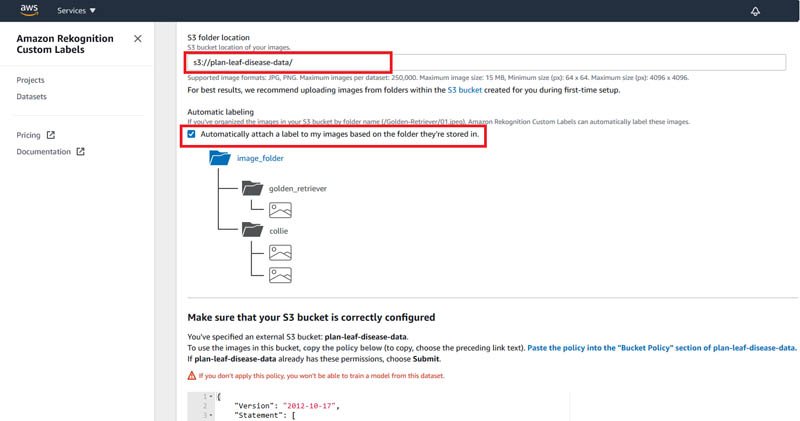Viewport: 800px width, 421px height.
Task: Click the Amazon Rekognition Custom Labels title
Action: (x=65, y=44)
